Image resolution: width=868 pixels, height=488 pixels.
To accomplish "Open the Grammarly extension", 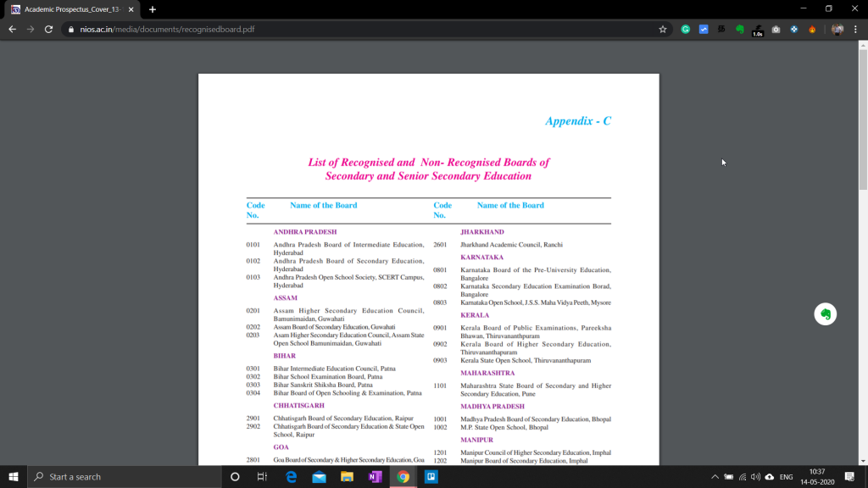I will click(x=685, y=30).
